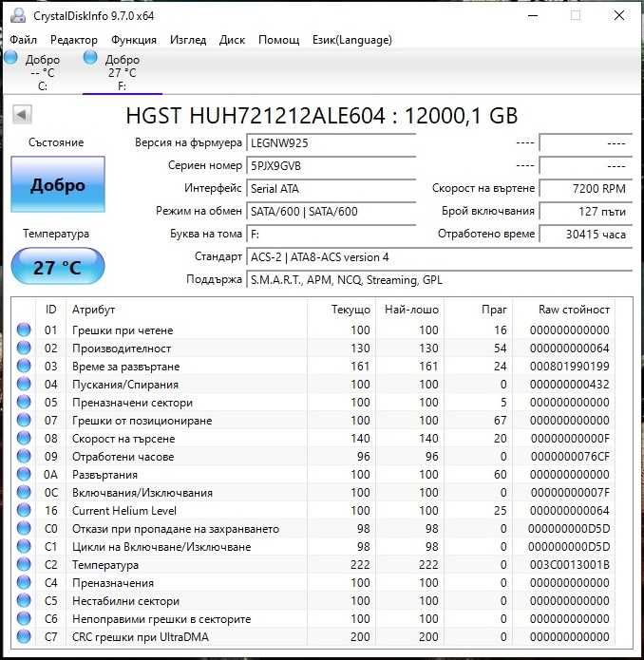The width and height of the screenshot is (644, 660).
Task: Click the 30415 часа power-on hours field
Action: pos(585,234)
